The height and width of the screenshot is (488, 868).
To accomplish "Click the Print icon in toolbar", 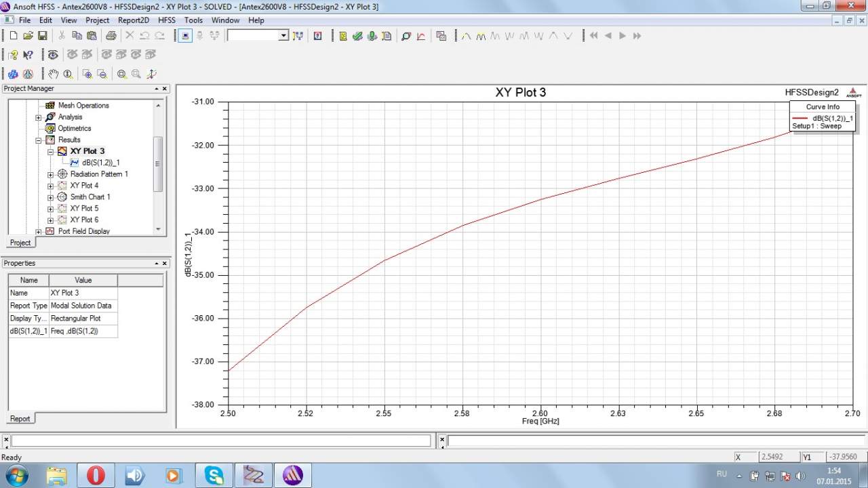I will (x=111, y=36).
